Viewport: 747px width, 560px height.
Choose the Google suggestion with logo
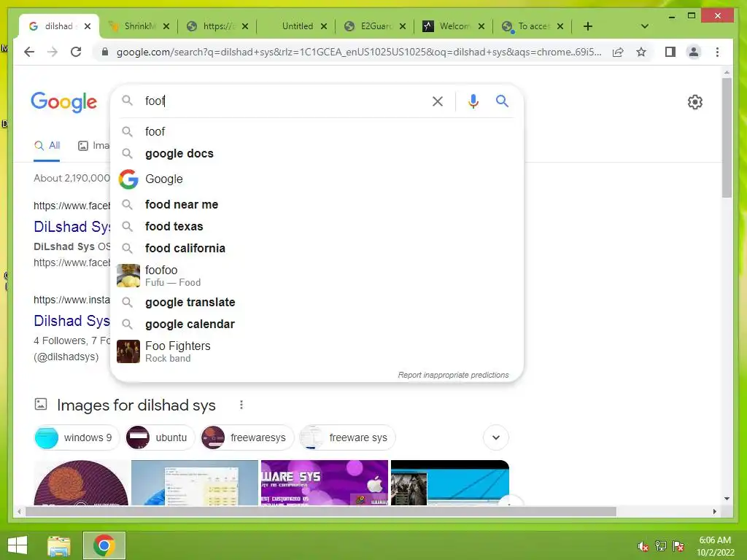click(317, 179)
